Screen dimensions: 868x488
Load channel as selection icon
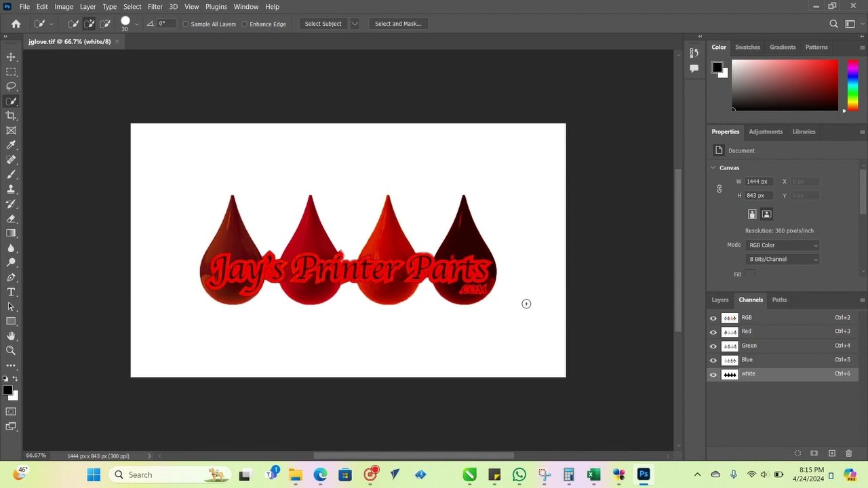(x=797, y=453)
